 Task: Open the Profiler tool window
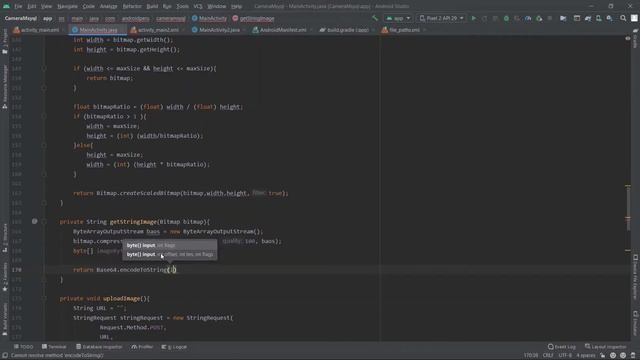[142, 347]
